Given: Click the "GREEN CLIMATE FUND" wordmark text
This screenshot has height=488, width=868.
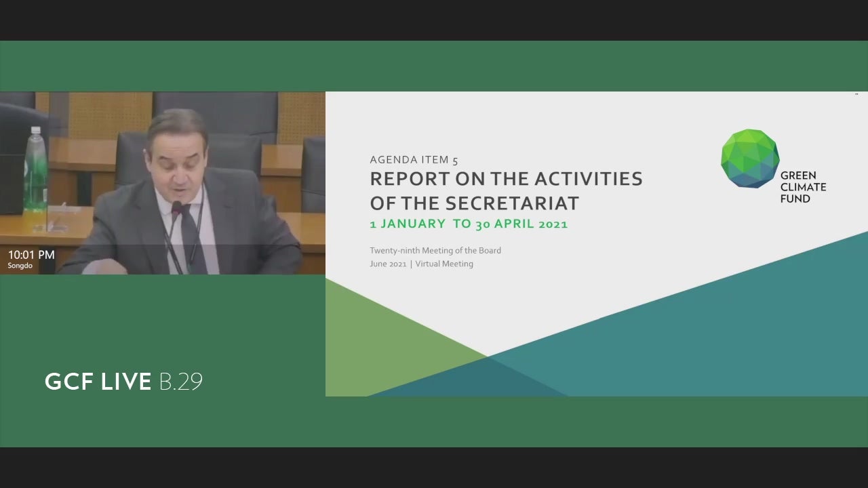Looking at the screenshot, I should coord(803,187).
